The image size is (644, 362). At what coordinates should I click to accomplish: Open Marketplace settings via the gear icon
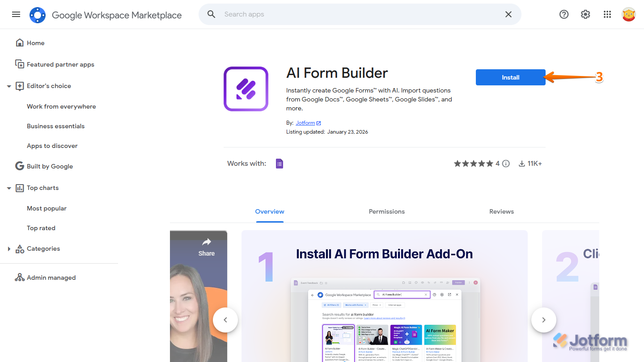tap(585, 14)
